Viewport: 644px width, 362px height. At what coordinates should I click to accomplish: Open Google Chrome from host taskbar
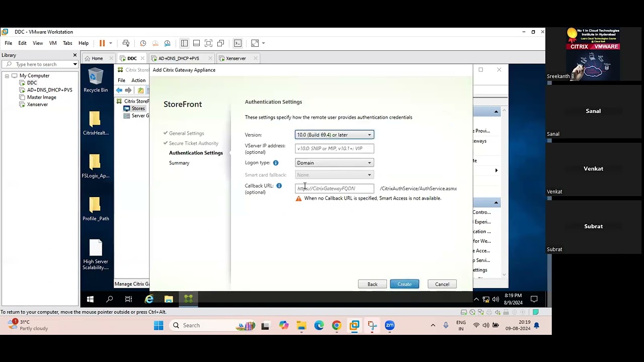point(337,325)
